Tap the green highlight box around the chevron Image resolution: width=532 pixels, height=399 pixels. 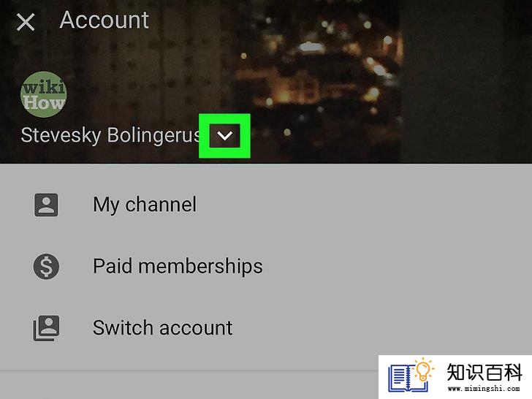[x=224, y=136]
